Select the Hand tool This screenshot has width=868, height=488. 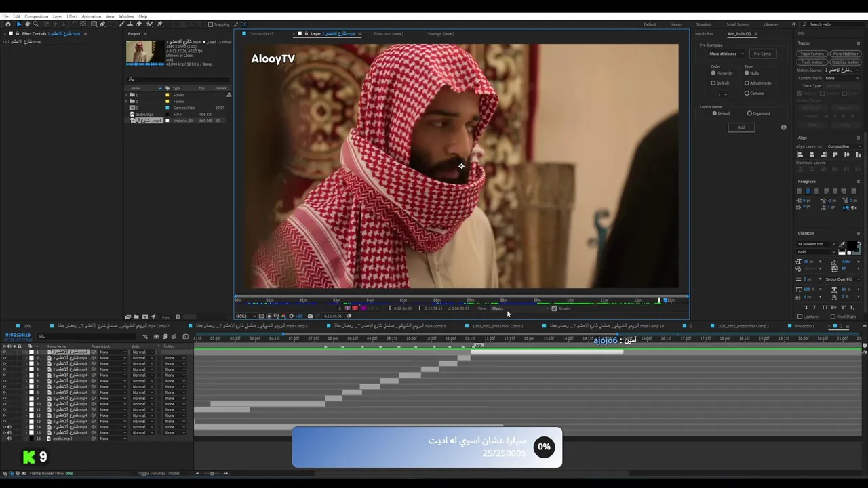[27, 24]
